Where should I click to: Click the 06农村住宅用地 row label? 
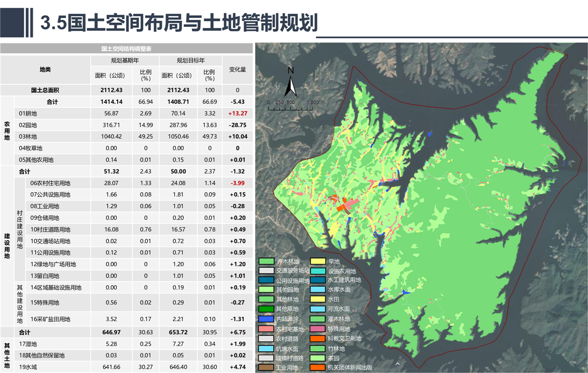click(x=50, y=183)
